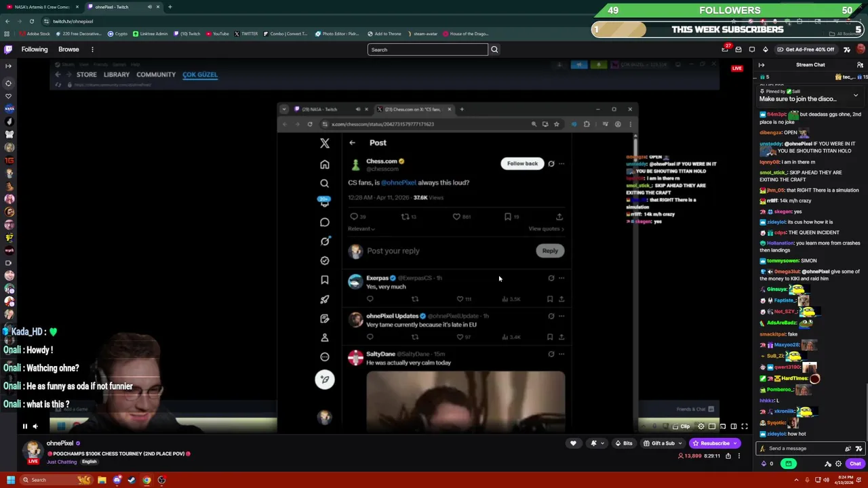Open the chat settings gear
The height and width of the screenshot is (488, 868).
coord(838,464)
